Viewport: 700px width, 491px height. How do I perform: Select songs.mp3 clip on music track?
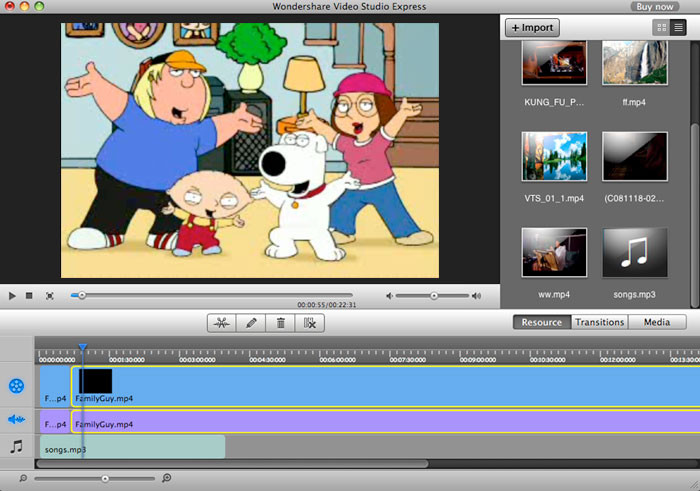click(133, 447)
